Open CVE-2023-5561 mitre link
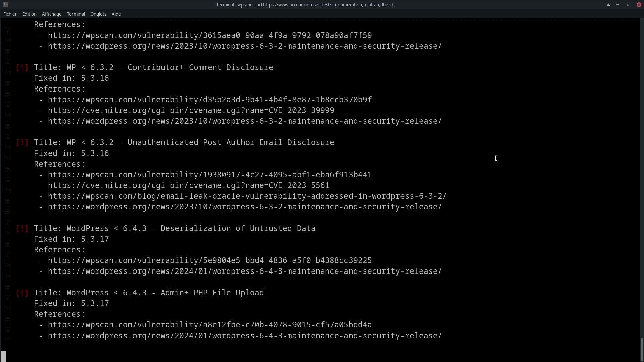Viewport: 644px width, 362px height. tap(189, 185)
